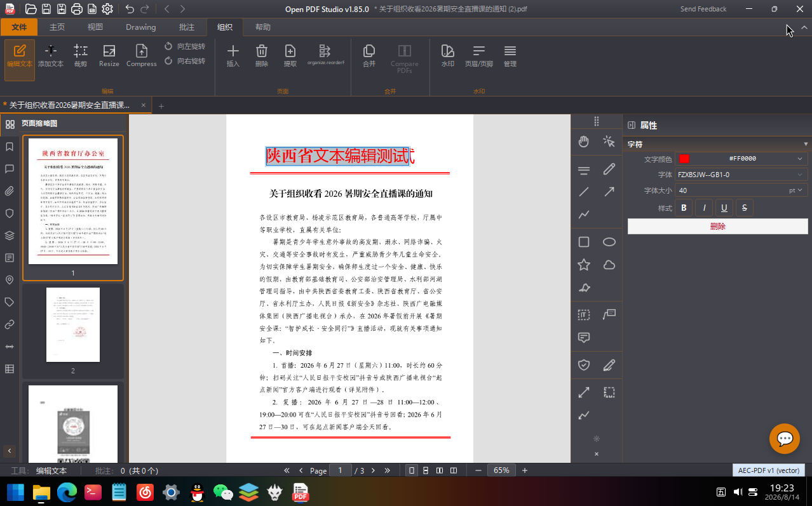Switch to the 批注 ribbon tab
This screenshot has width=812, height=506.
point(187,27)
